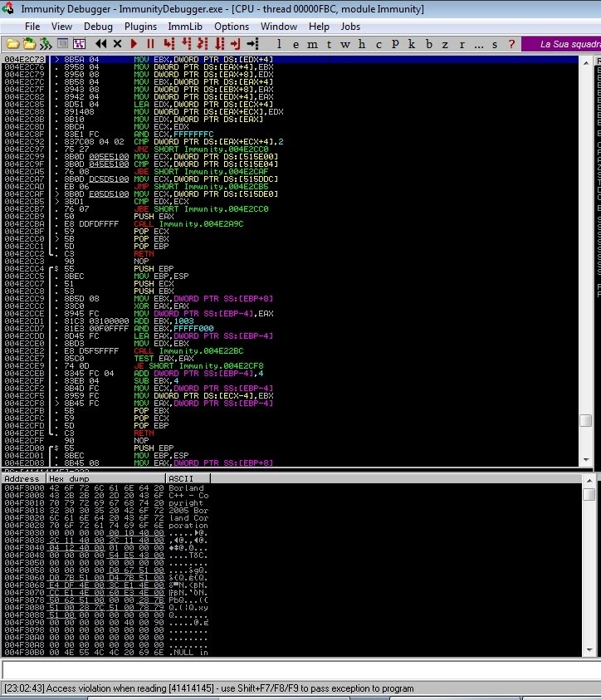Click the gray window toolbar icon
The width and height of the screenshot is (601, 700).
pos(62,44)
